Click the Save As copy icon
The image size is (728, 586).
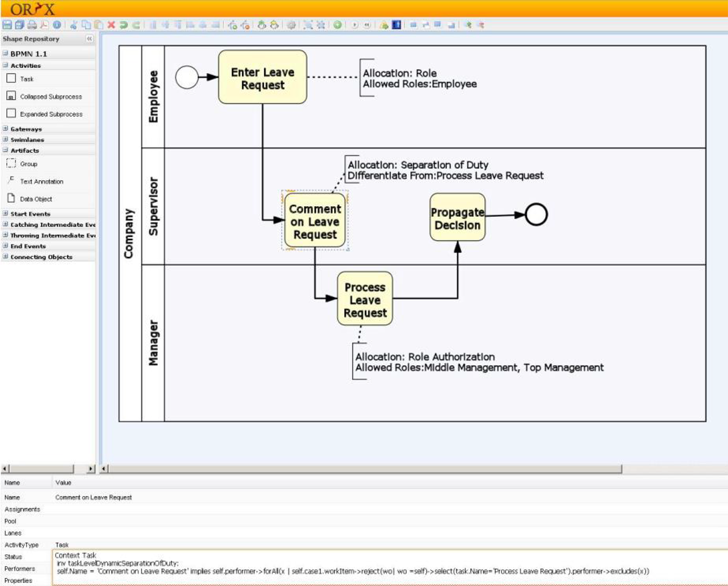pos(20,25)
